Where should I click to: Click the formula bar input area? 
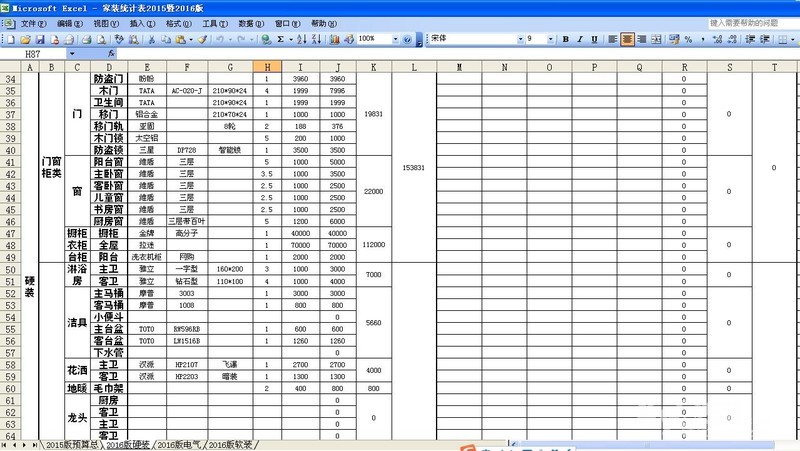[x=458, y=54]
